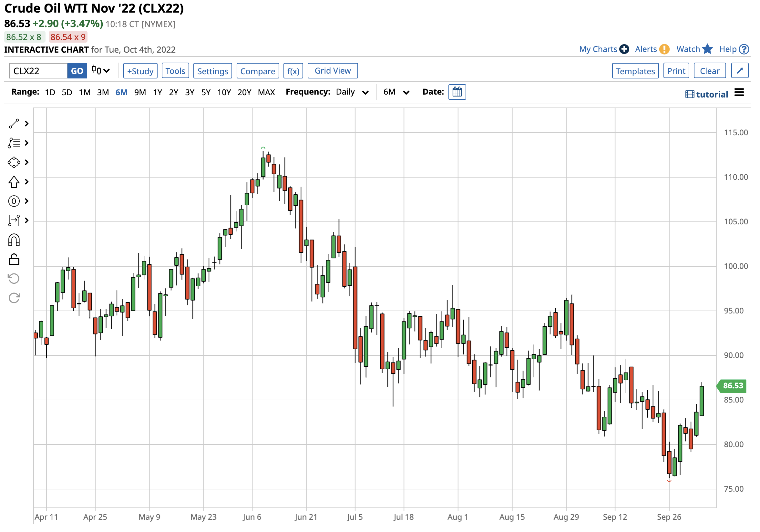Toggle the lock drawings icon
This screenshot has width=760, height=532.
click(14, 260)
